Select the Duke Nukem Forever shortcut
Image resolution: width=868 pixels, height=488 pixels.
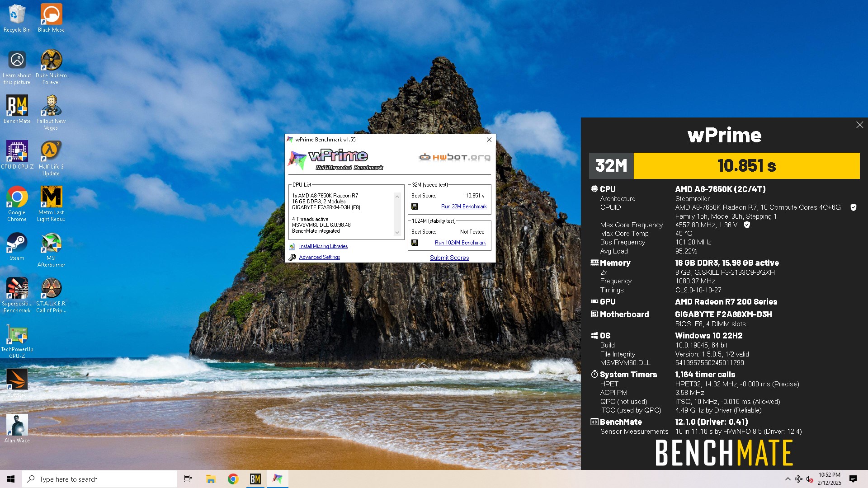pos(51,67)
